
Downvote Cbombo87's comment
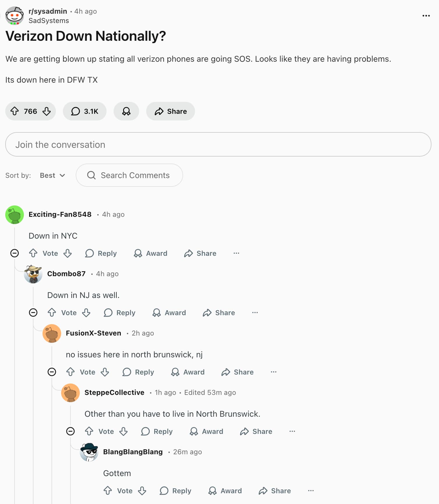pyautogui.click(x=86, y=313)
